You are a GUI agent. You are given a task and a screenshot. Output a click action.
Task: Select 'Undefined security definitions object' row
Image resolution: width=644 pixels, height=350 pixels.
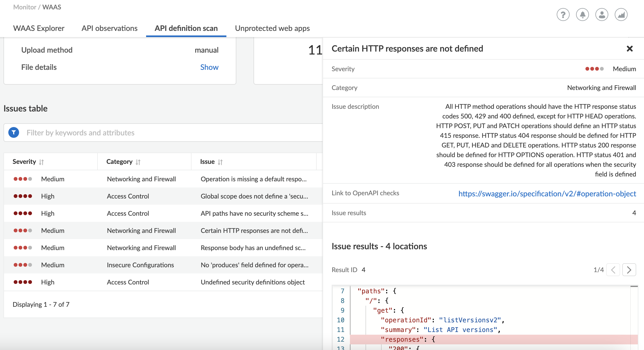163,282
